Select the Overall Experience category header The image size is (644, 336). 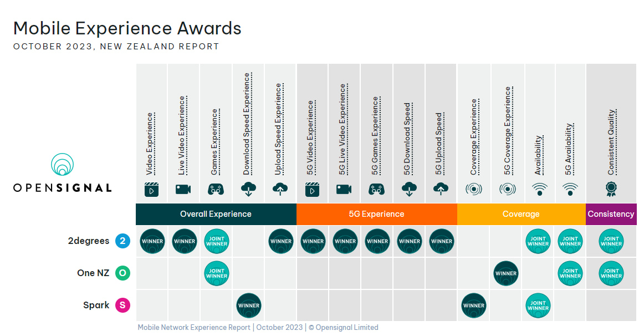click(216, 214)
